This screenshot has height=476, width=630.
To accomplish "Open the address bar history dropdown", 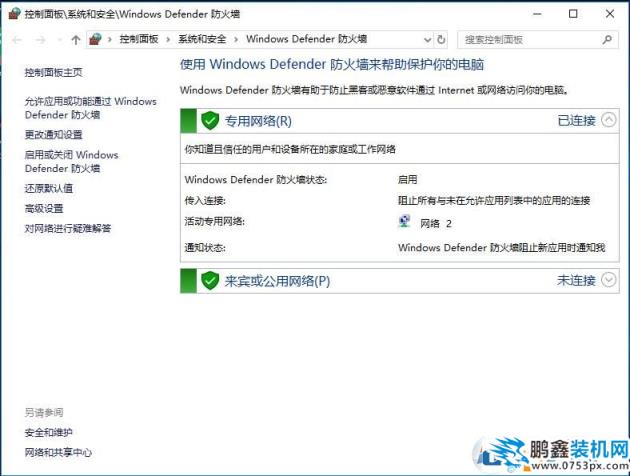I will click(427, 39).
